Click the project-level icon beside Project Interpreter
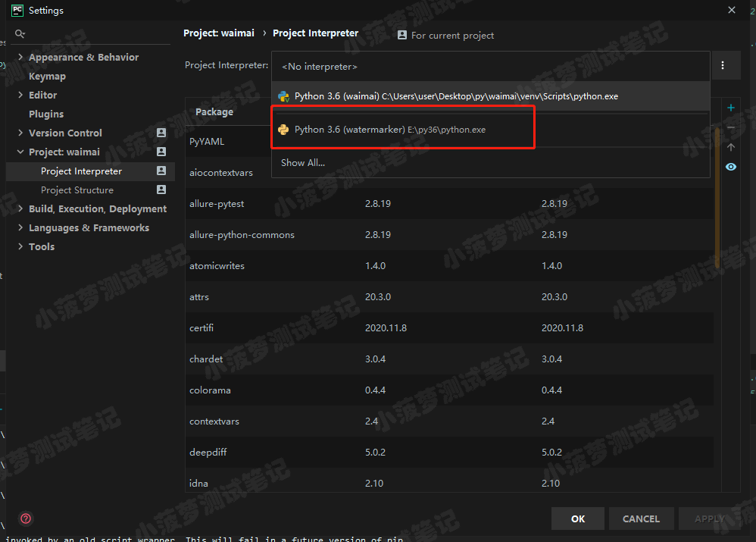This screenshot has width=756, height=542. pyautogui.click(x=161, y=171)
